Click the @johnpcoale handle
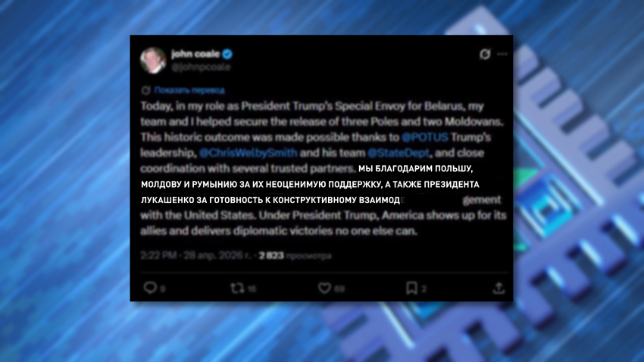 tap(201, 67)
